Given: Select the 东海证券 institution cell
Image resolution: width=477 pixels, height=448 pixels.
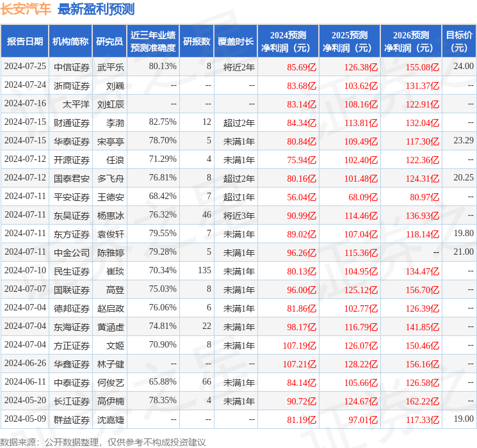Looking at the screenshot, I should 72,327.
